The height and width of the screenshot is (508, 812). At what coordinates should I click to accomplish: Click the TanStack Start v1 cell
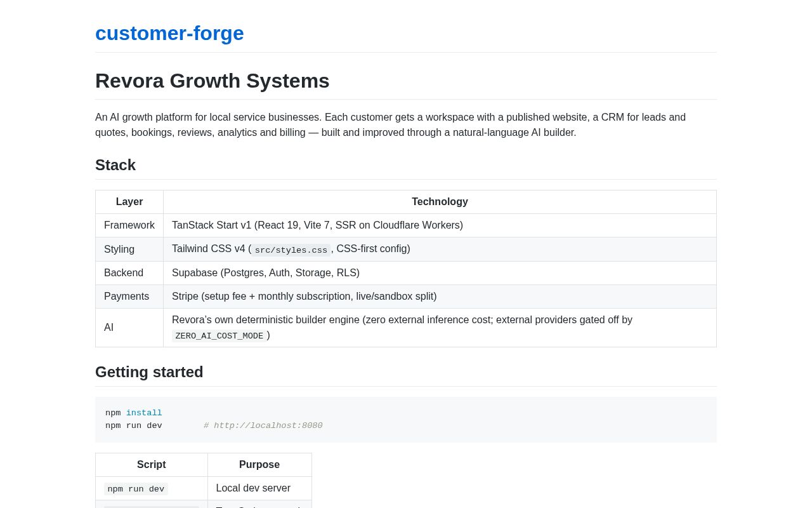click(x=440, y=225)
